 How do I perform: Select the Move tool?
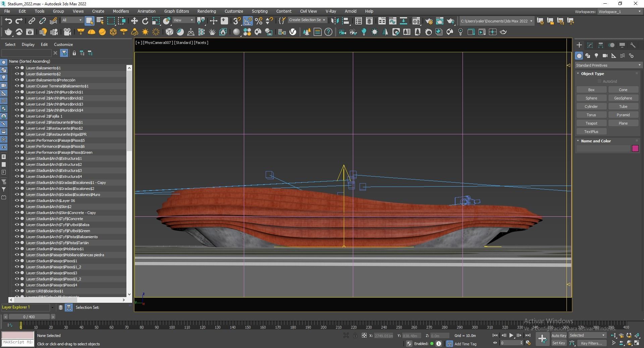[x=134, y=21]
